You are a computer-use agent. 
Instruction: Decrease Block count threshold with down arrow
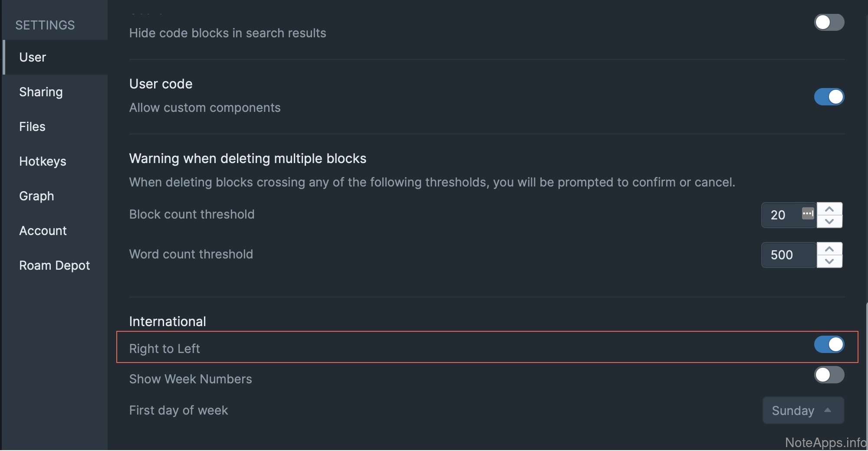(x=829, y=222)
